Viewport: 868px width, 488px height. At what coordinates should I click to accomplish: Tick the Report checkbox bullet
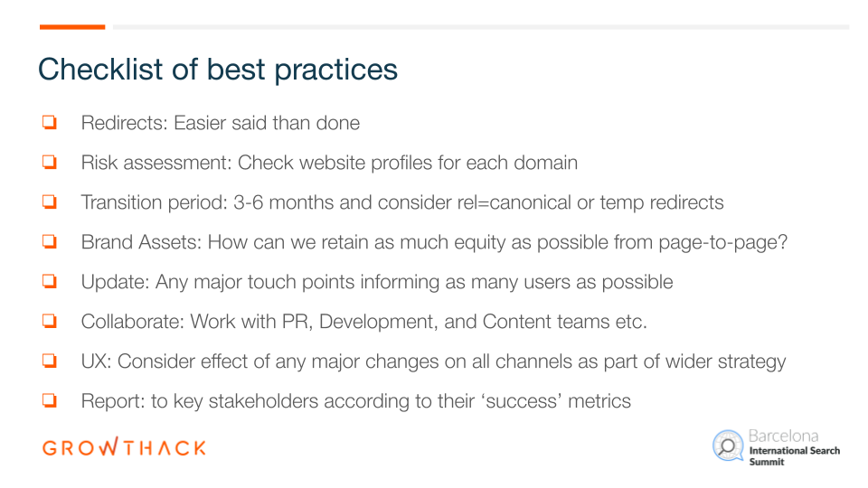[x=50, y=400]
